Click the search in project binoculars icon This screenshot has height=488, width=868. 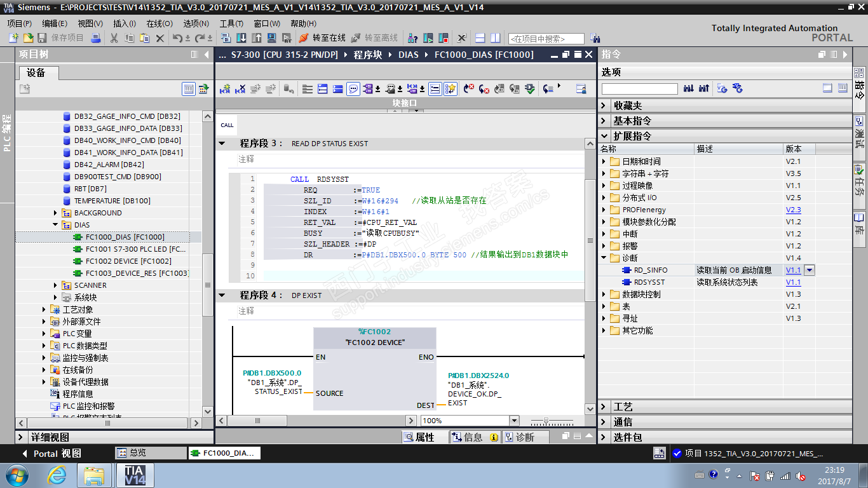(595, 38)
